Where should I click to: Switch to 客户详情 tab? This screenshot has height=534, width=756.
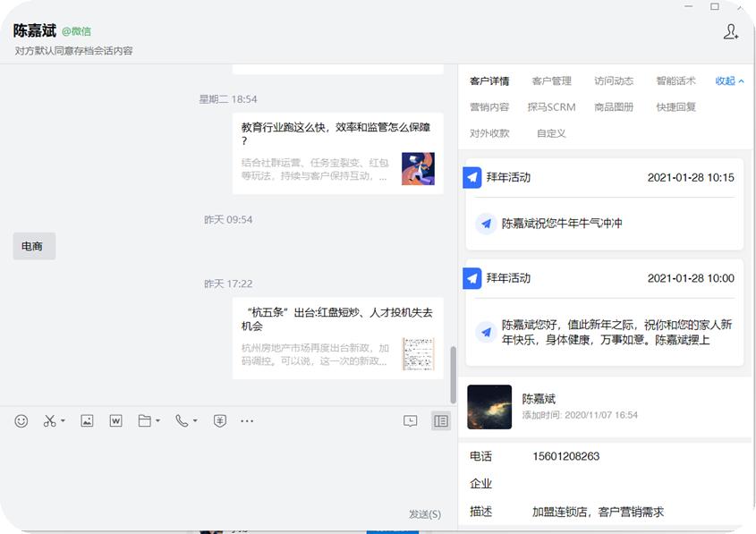pyautogui.click(x=489, y=81)
